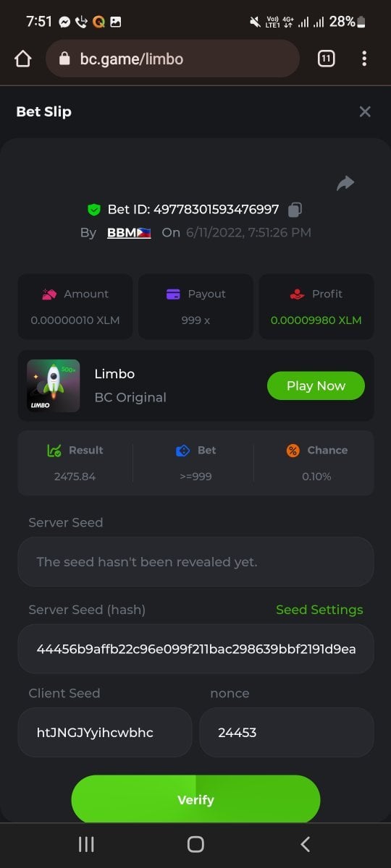Open the browser home page
Image resolution: width=391 pixels, height=868 pixels.
tap(23, 59)
